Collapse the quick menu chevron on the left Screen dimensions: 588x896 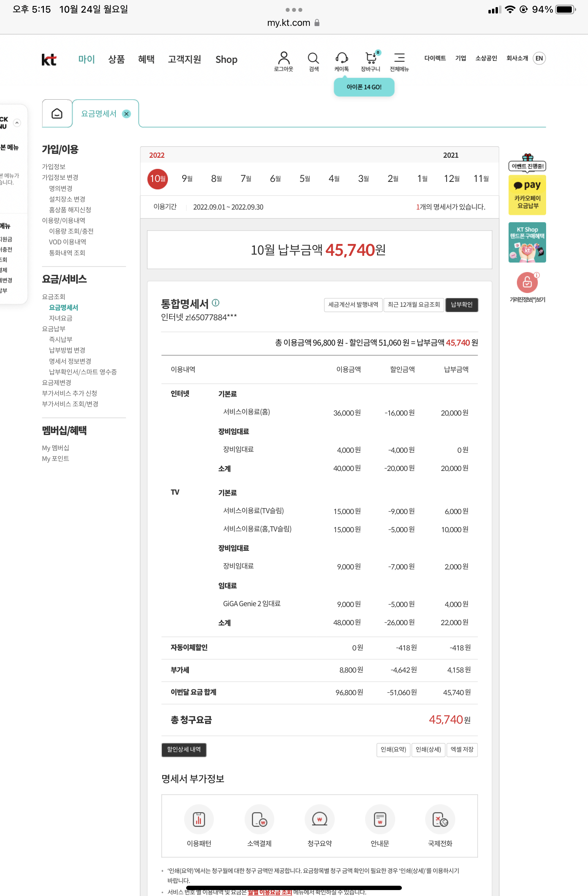pos(17,123)
